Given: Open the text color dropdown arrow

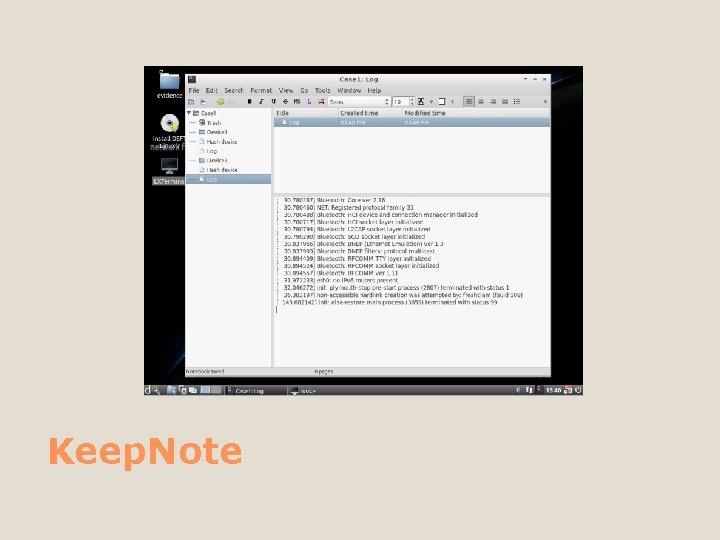Looking at the screenshot, I should click(431, 101).
